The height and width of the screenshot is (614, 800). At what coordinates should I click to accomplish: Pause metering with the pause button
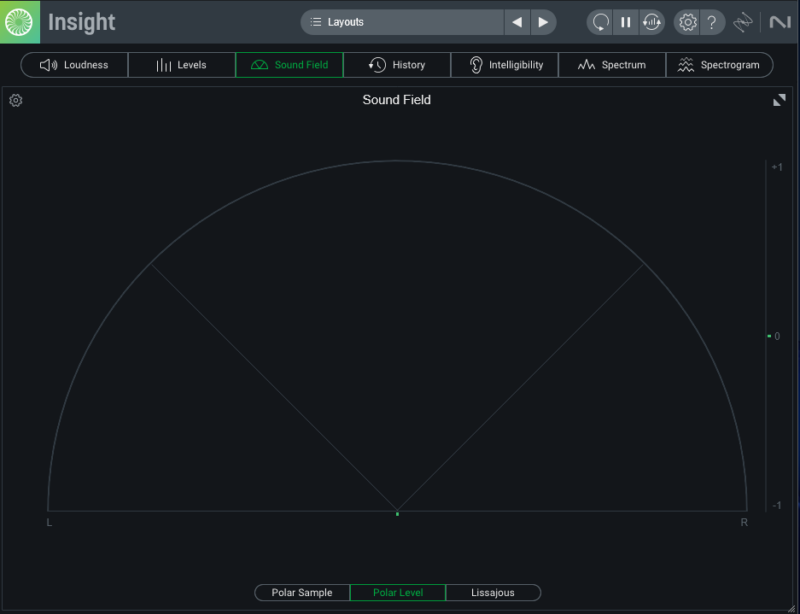(x=626, y=22)
